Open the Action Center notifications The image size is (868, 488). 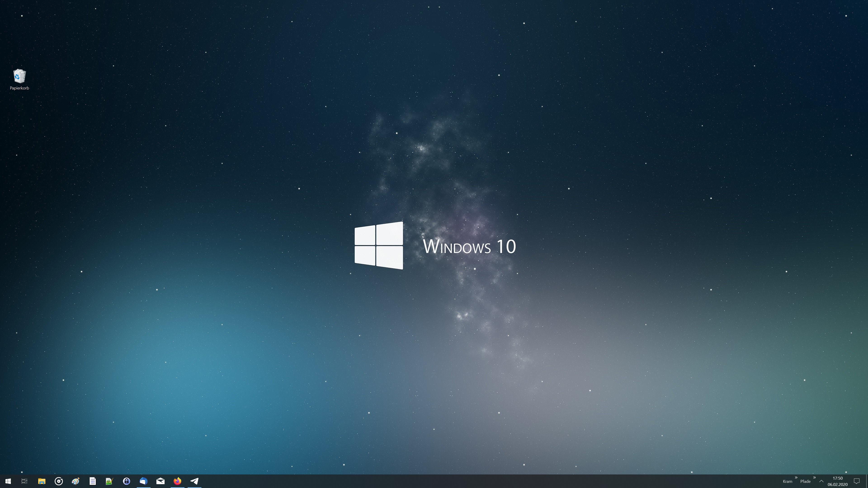(856, 481)
